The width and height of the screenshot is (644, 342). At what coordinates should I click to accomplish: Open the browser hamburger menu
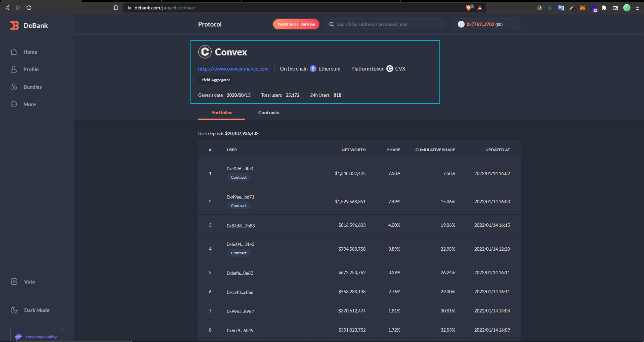pos(638,8)
